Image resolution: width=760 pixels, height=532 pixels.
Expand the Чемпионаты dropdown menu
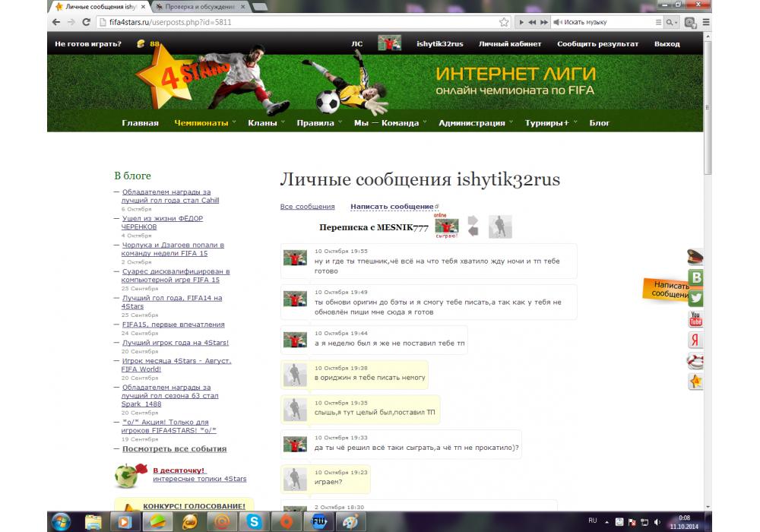coord(204,123)
